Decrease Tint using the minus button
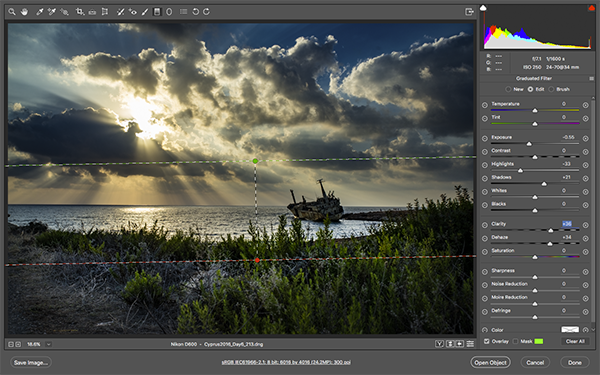 485,119
